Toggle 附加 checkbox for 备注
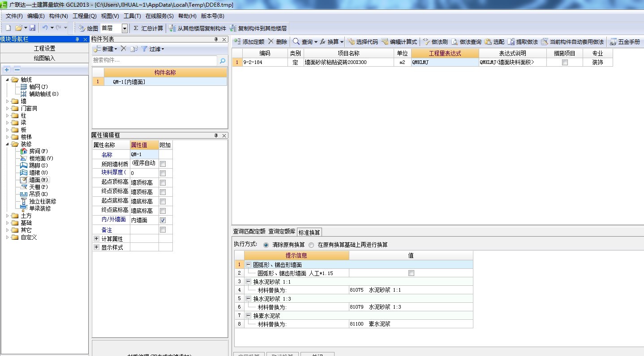 163,229
